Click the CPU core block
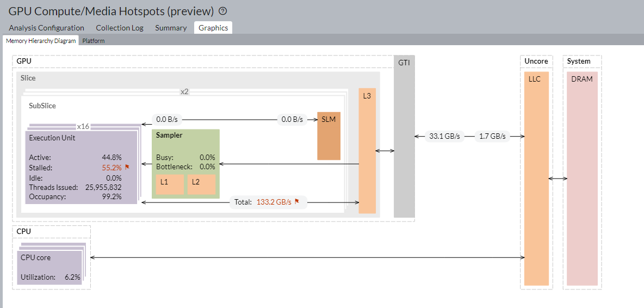The height and width of the screenshot is (308, 644). pyautogui.click(x=50, y=267)
